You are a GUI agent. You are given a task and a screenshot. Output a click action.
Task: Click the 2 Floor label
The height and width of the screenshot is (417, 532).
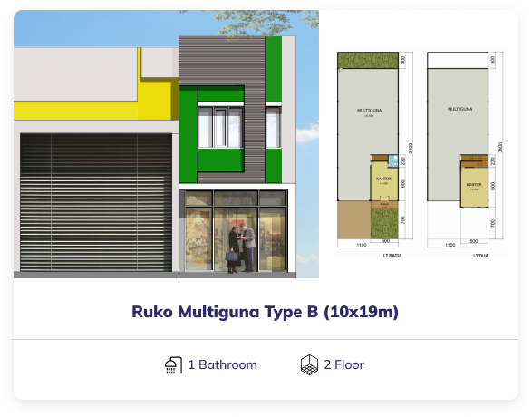coord(343,364)
